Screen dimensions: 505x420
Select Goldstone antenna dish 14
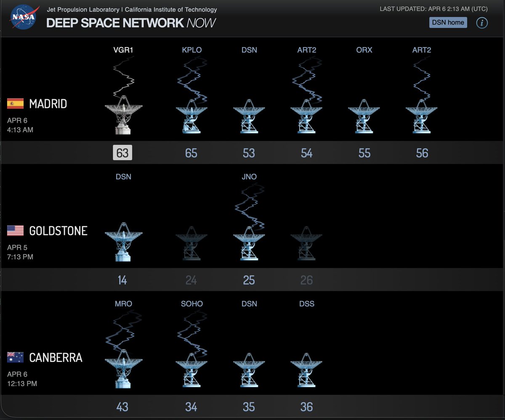point(123,242)
